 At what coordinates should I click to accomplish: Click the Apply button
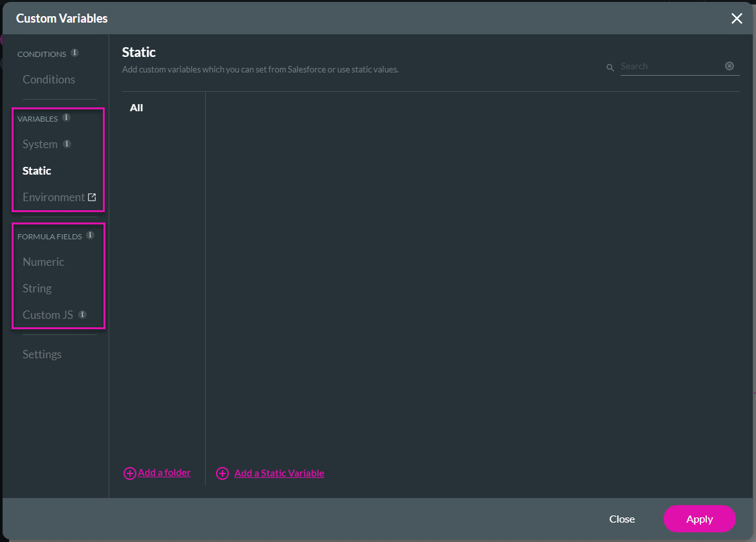pos(699,519)
